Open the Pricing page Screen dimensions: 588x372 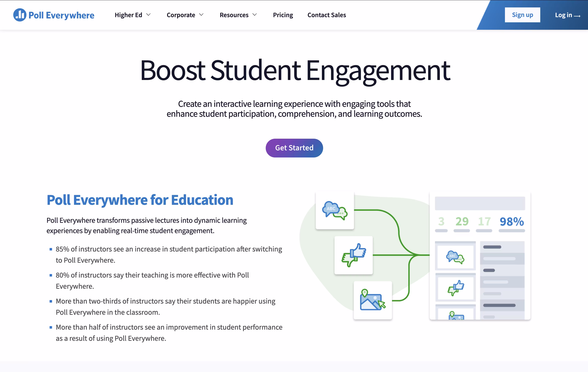(x=283, y=15)
